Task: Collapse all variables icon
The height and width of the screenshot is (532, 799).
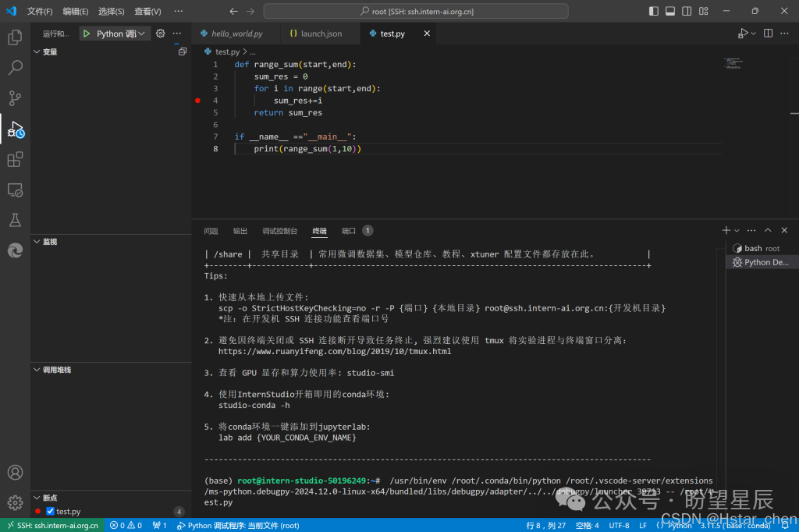Action: pyautogui.click(x=183, y=51)
